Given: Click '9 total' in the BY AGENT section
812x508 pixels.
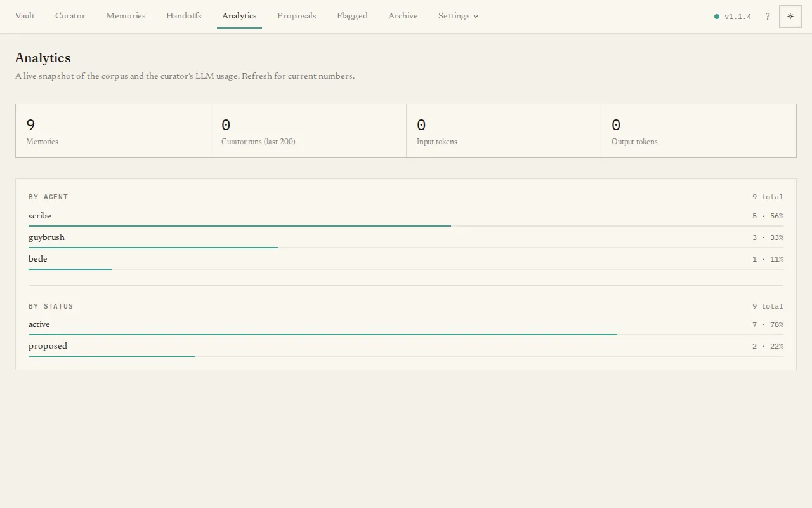Looking at the screenshot, I should tap(768, 197).
